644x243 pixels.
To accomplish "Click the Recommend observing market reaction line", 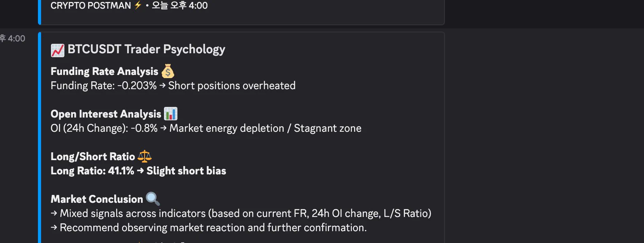I will tap(209, 228).
